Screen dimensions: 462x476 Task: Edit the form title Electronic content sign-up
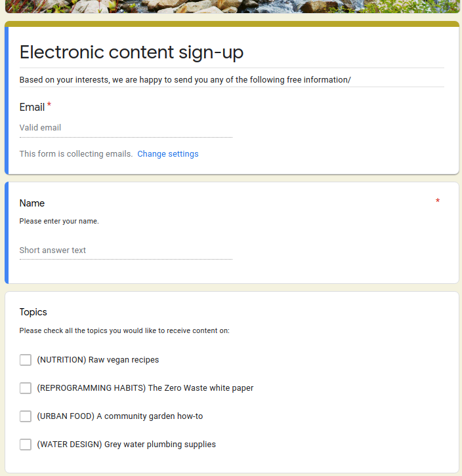[x=131, y=52]
